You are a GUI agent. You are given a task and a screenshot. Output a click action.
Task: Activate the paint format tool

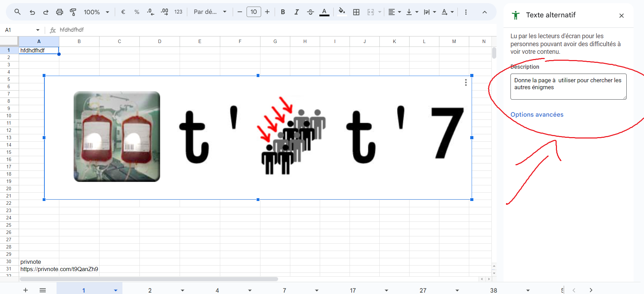[x=73, y=12]
